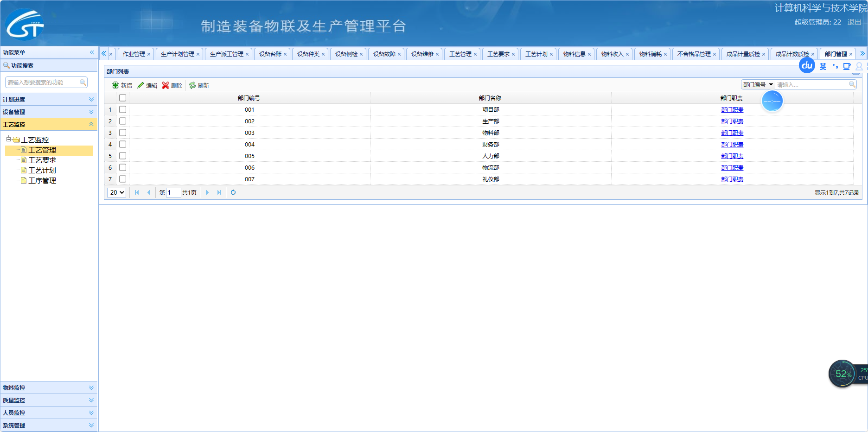The width and height of the screenshot is (868, 432).
Task: Close the 部门管理 tab
Action: pyautogui.click(x=851, y=54)
